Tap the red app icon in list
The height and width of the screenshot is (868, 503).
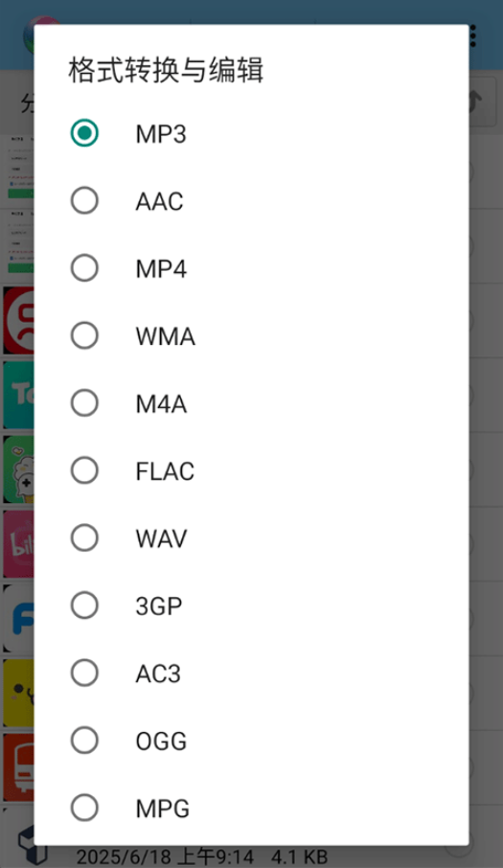tap(18, 321)
